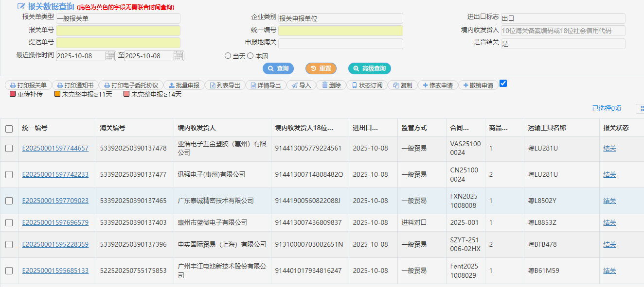This screenshot has height=287, width=644.
Task: Click the 删除 delete button
Action: tap(331, 85)
